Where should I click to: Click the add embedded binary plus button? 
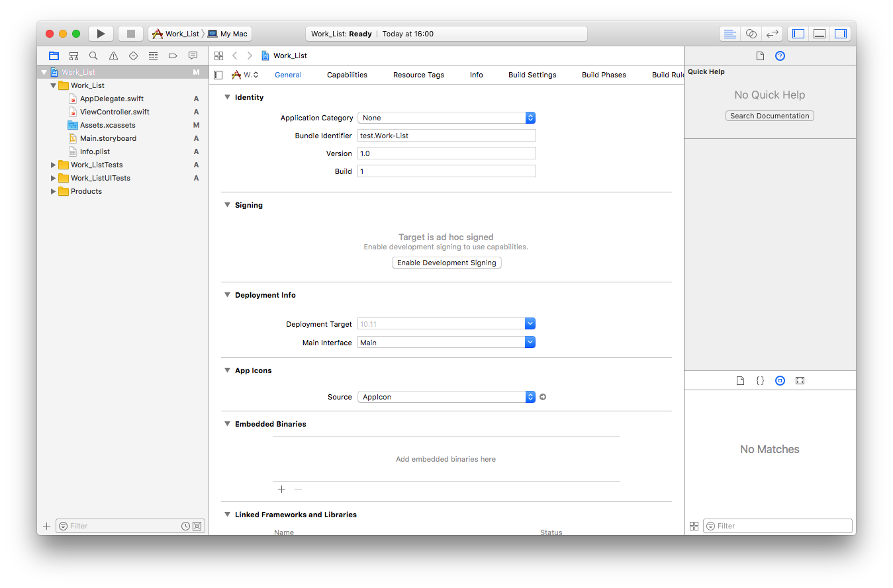(x=281, y=489)
